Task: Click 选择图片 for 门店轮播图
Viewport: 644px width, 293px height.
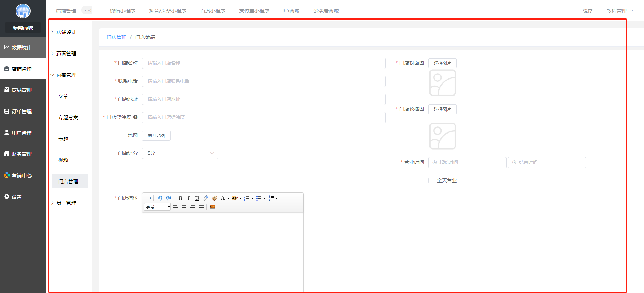Action: [443, 109]
